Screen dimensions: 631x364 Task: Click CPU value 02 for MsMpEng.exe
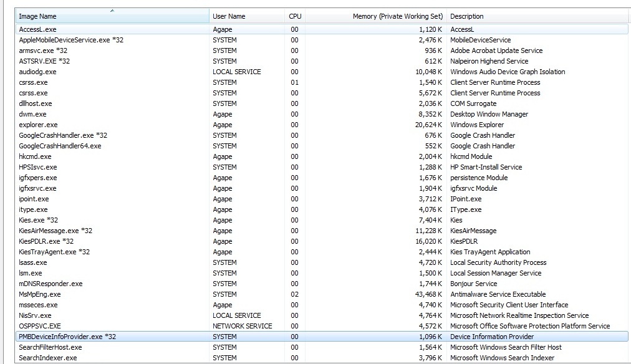294,294
